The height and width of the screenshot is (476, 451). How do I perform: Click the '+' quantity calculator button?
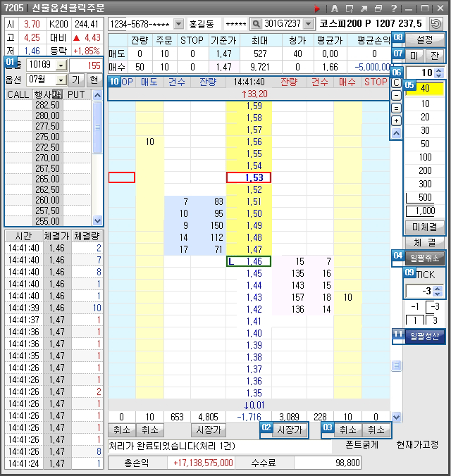(x=397, y=120)
